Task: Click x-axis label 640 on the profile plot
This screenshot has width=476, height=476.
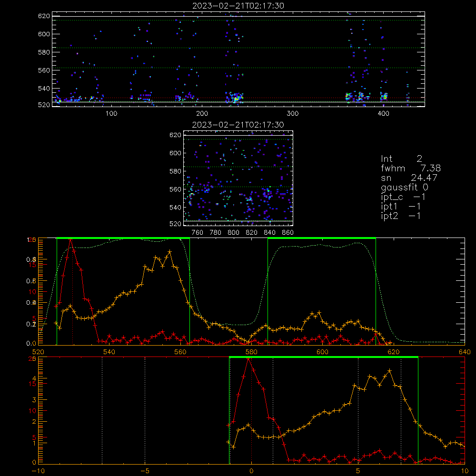Action: (x=465, y=352)
